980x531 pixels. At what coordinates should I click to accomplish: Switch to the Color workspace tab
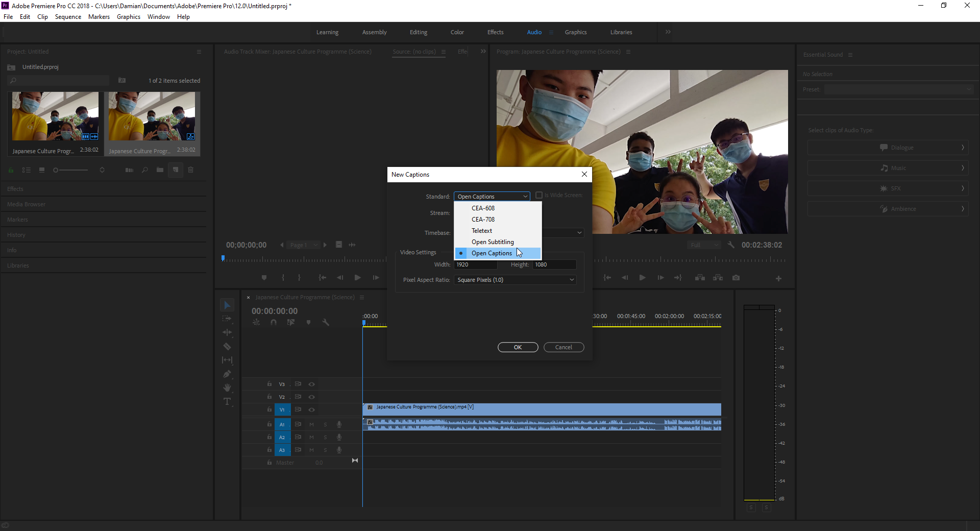point(457,32)
